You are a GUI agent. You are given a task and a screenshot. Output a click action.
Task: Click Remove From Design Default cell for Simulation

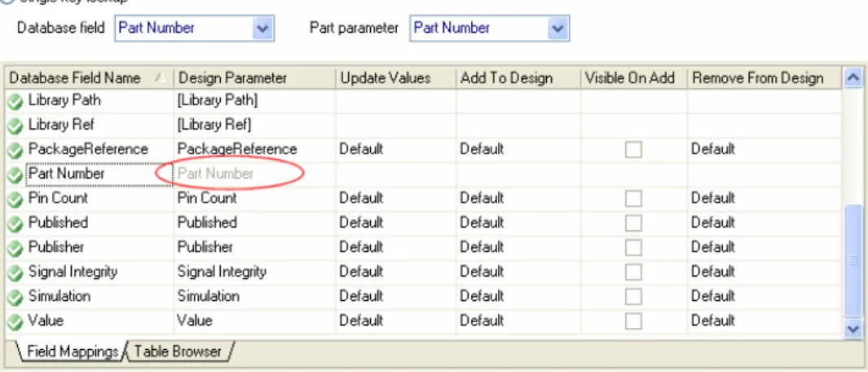pyautogui.click(x=764, y=297)
